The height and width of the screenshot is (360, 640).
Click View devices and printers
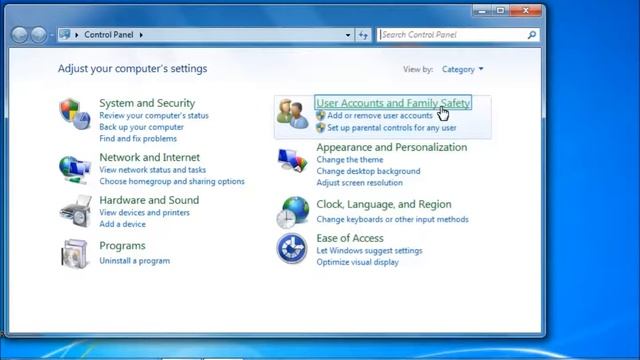[144, 212]
